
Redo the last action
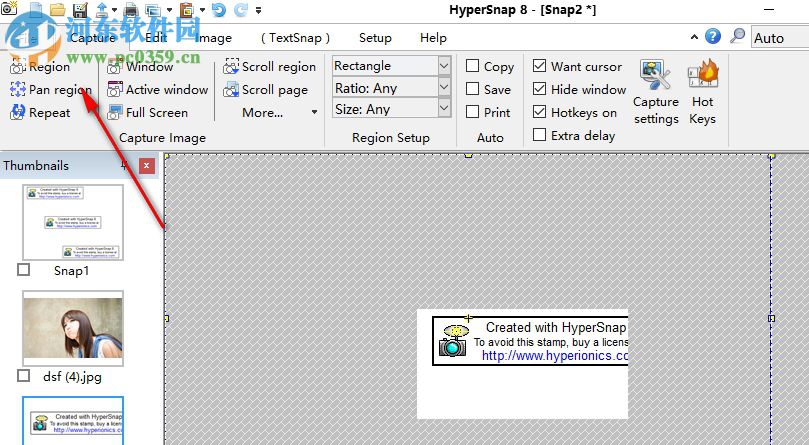coord(241,9)
